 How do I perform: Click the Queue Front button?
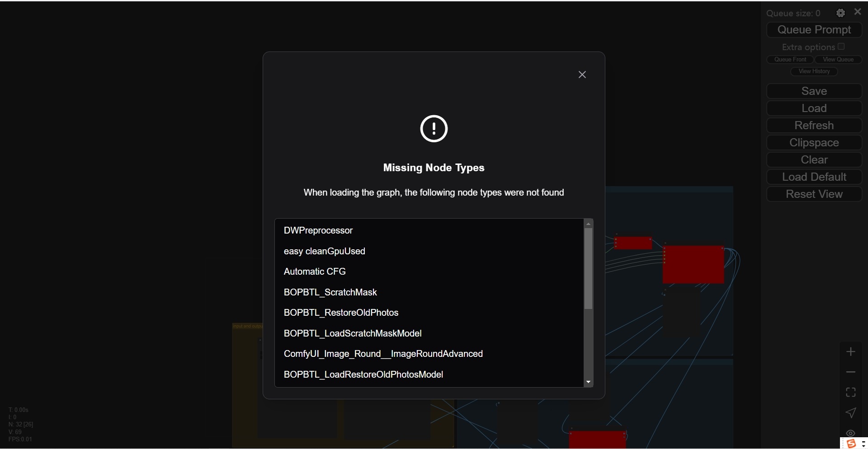click(x=790, y=60)
